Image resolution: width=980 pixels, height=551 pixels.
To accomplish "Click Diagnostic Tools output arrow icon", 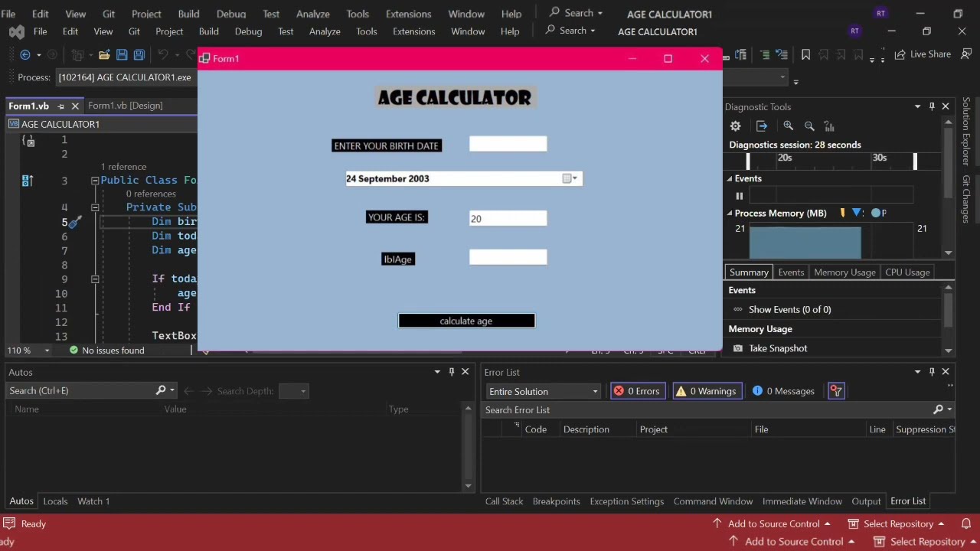I will tap(762, 126).
